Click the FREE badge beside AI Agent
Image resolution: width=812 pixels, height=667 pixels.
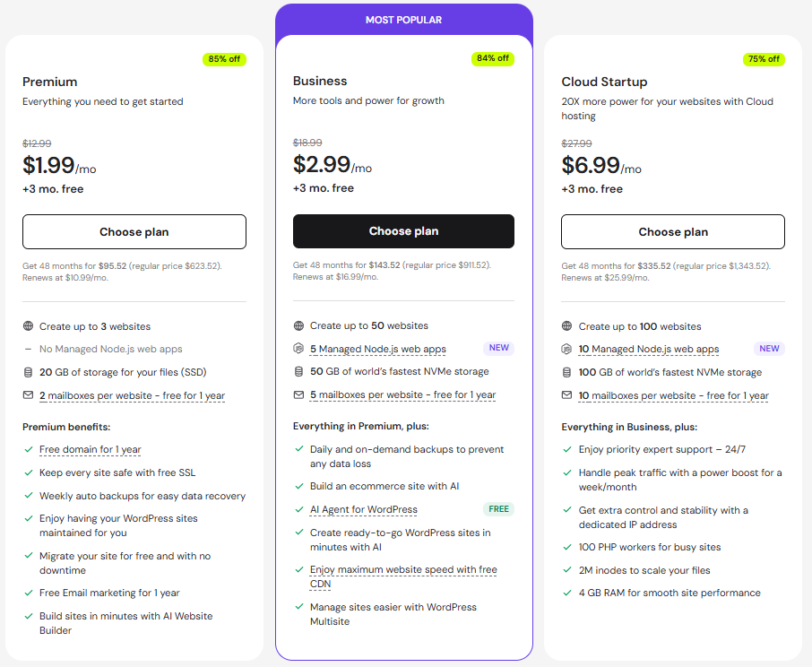click(x=499, y=509)
